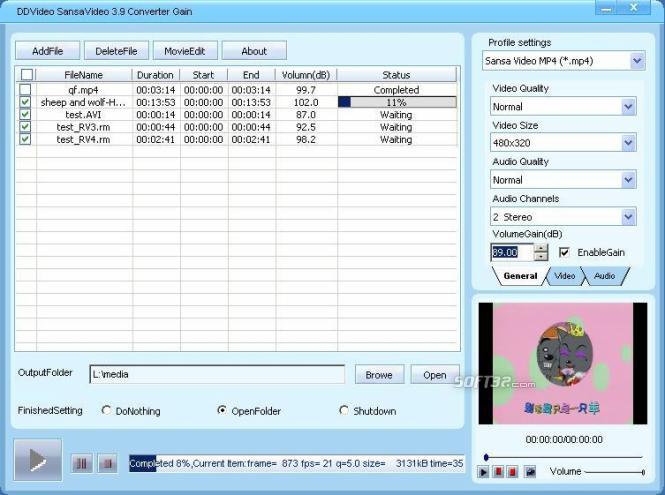Click the Start column header
This screenshot has height=495, width=665.
[204, 75]
